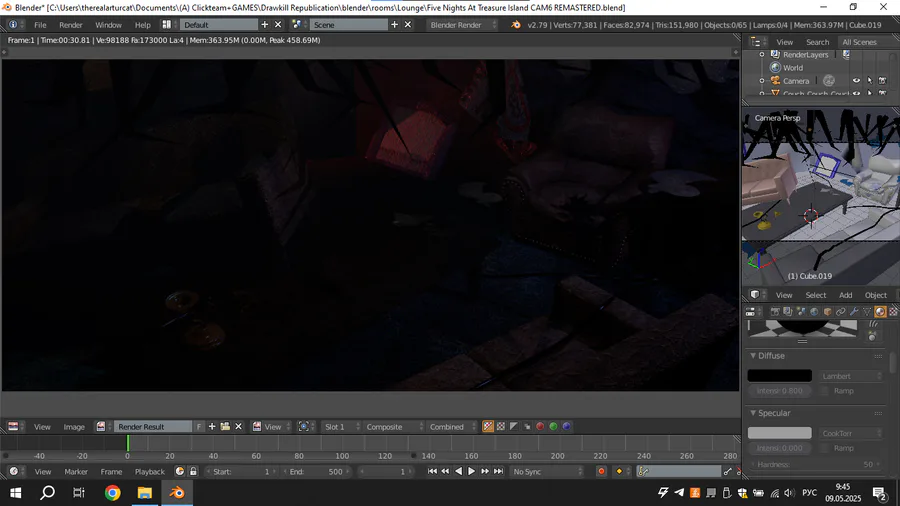Open the Blender Render engine dropdown
This screenshot has width=900, height=506.
click(x=463, y=25)
